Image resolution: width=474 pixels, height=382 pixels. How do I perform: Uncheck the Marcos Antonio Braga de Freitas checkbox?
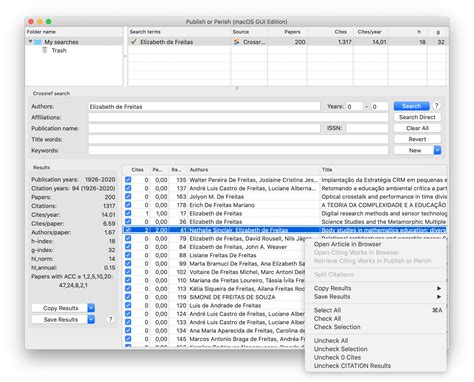pos(128,339)
